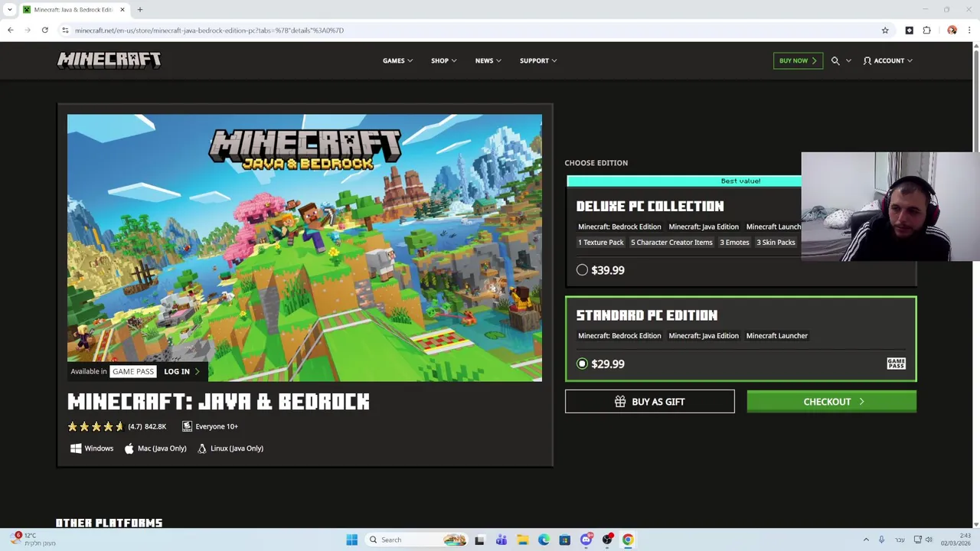Open the site search magnifier icon
Image resolution: width=980 pixels, height=551 pixels.
(x=835, y=60)
